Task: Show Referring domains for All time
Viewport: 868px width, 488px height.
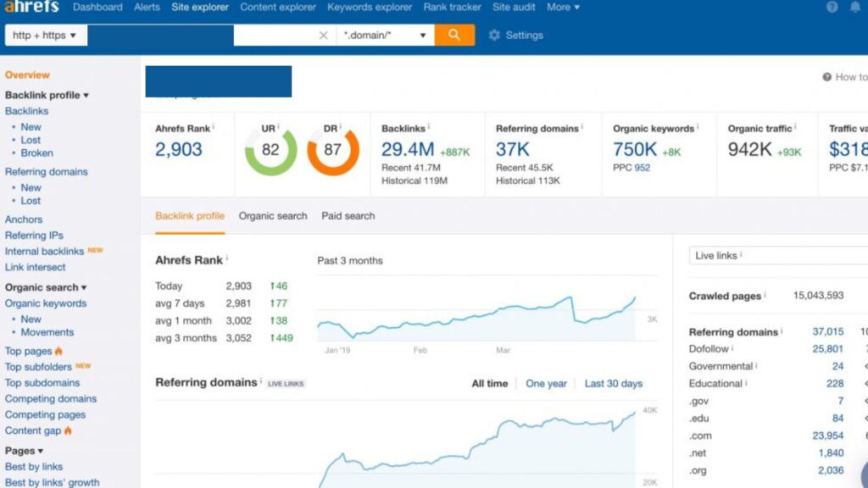Action: pyautogui.click(x=489, y=384)
